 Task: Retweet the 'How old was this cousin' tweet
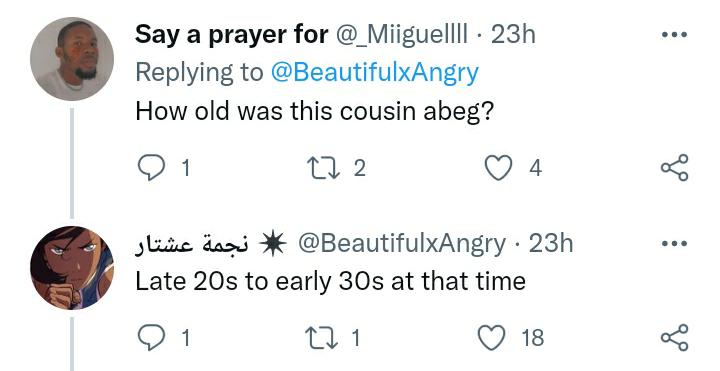tap(321, 169)
